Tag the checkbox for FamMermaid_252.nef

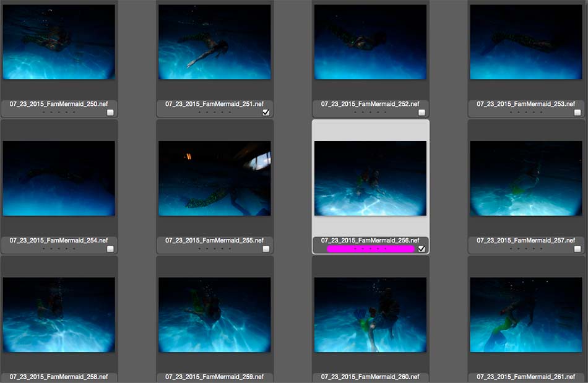[x=422, y=113]
